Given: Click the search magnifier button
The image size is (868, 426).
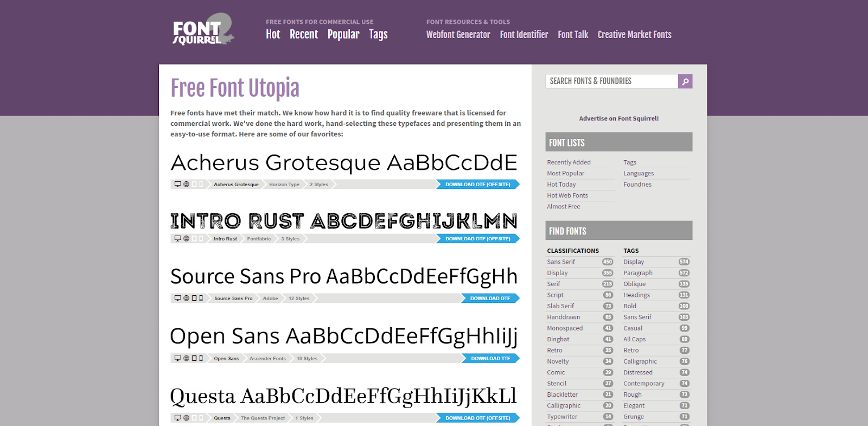Looking at the screenshot, I should [685, 81].
